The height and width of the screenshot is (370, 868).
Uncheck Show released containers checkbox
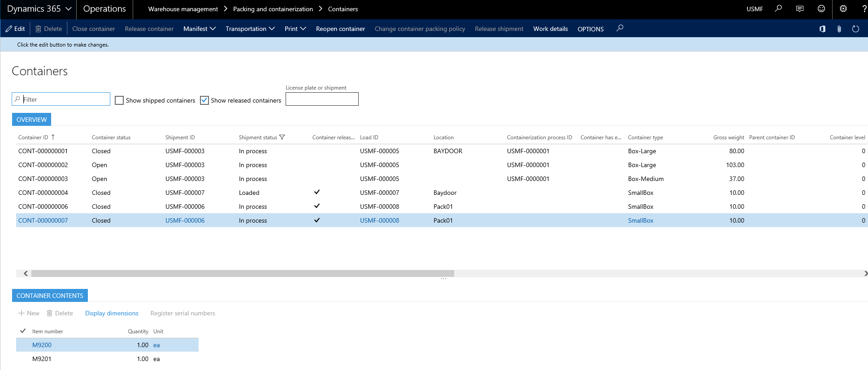pyautogui.click(x=204, y=100)
